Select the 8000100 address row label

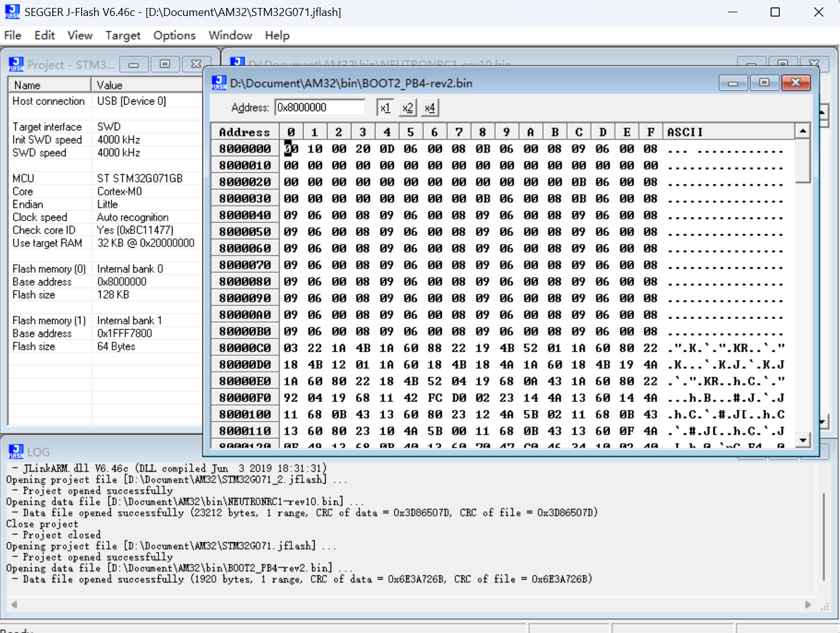tap(245, 414)
